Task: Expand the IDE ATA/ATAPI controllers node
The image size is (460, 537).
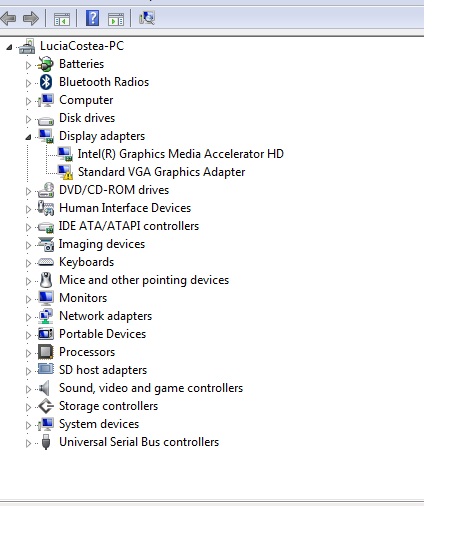Action: pyautogui.click(x=28, y=227)
